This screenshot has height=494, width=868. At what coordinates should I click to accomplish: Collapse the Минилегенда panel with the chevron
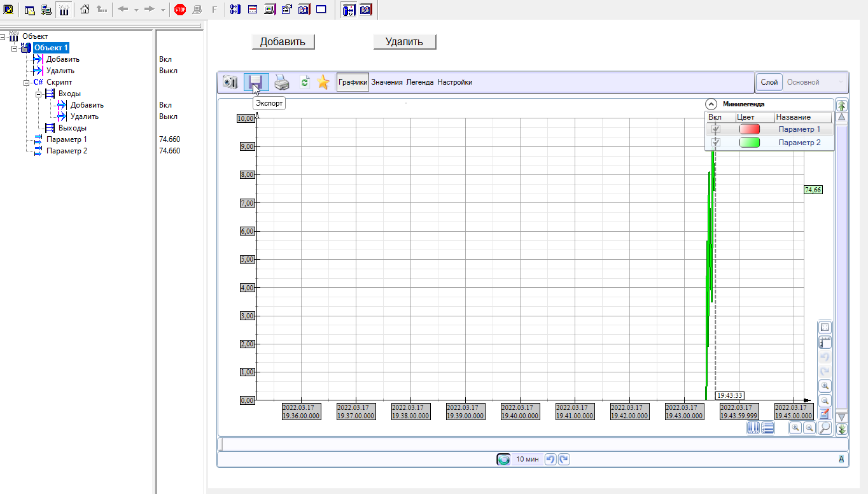[x=711, y=104]
